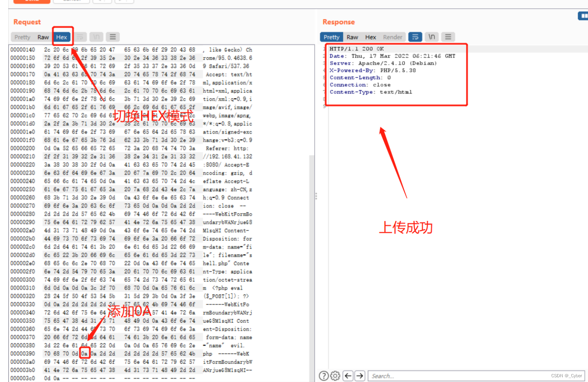Click hex row offset 000003c0
Viewport: 588px width, 382px height.
[23, 378]
